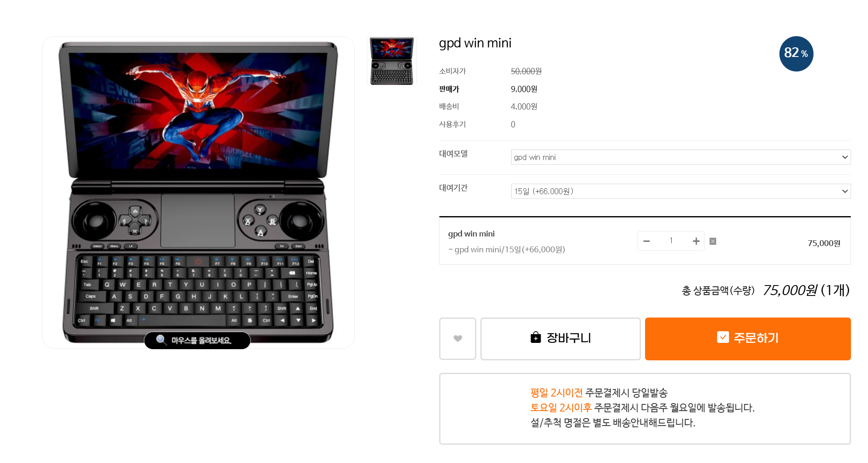Increase quantity with the plus icon
This screenshot has height=463, width=868.
(x=696, y=241)
